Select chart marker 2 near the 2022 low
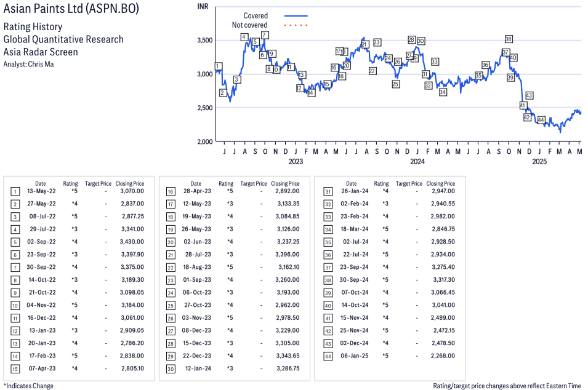Screen dimensions: 588x390 tap(223, 92)
